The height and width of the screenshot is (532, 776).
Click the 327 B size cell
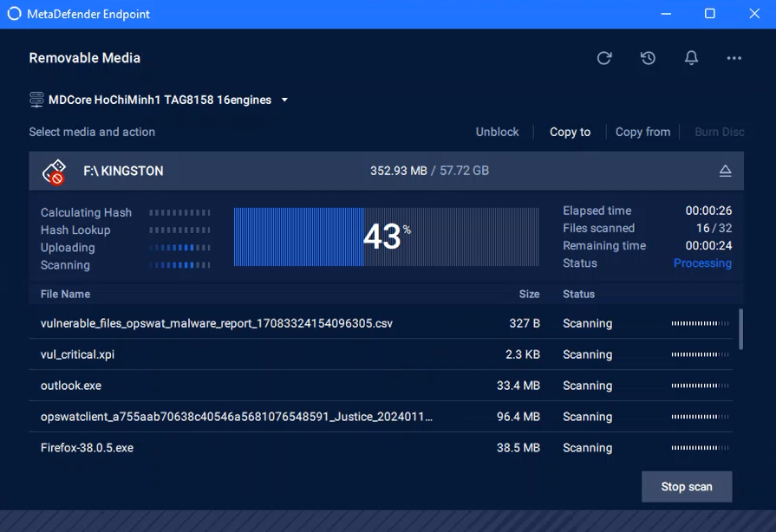coord(525,323)
